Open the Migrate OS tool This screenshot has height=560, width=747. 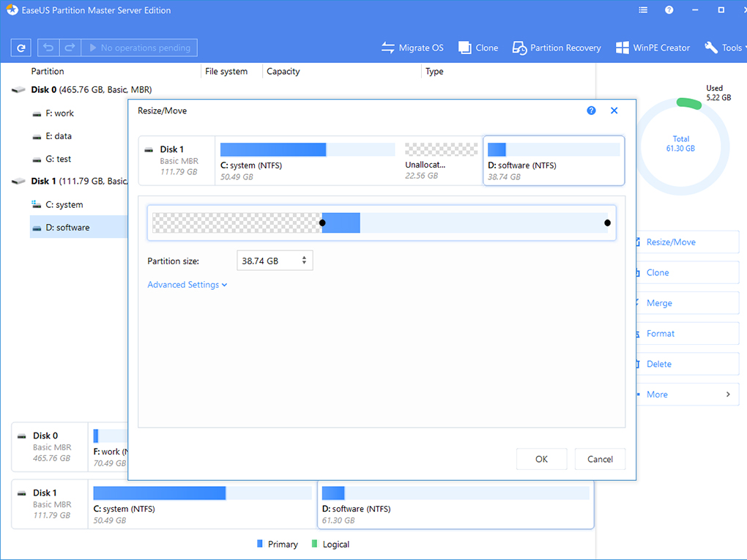[412, 48]
